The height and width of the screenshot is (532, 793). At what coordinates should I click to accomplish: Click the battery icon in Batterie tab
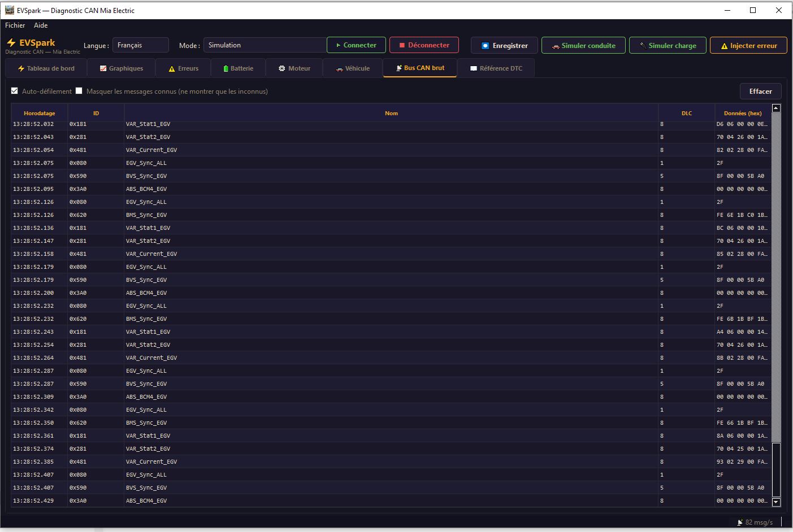pos(226,68)
